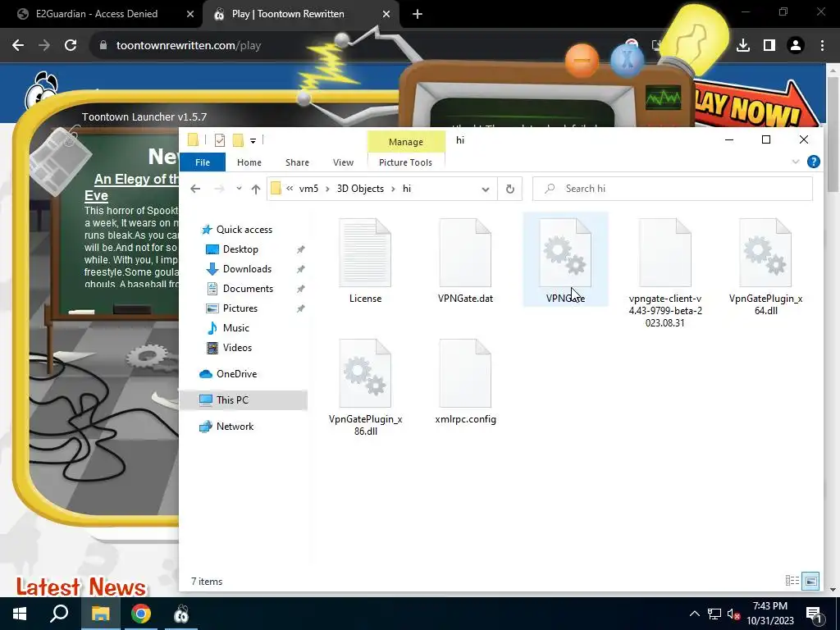The image size is (840, 630).
Task: Select the VpnGatePlugin_x86.dll file icon
Action: [x=365, y=373]
